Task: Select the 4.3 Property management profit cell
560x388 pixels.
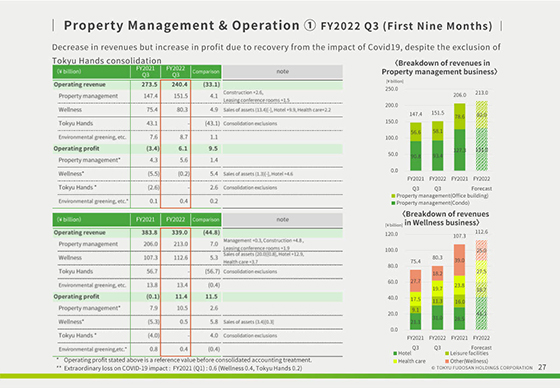Action: click(154, 160)
